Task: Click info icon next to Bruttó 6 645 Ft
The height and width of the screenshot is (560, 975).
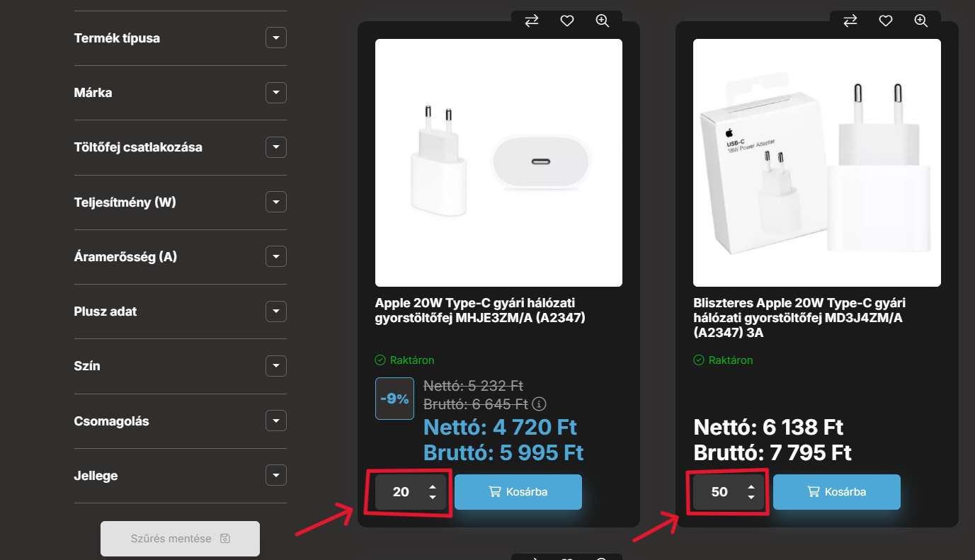Action: [x=540, y=404]
